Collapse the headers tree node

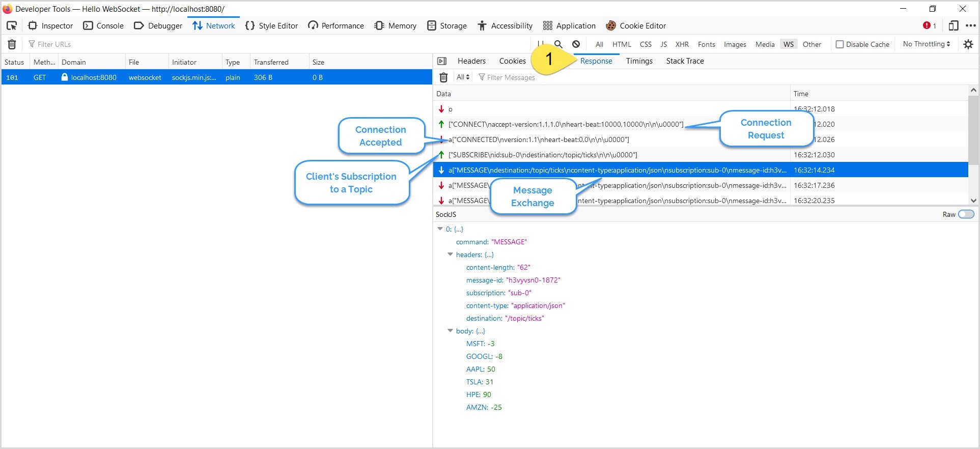[x=450, y=255]
